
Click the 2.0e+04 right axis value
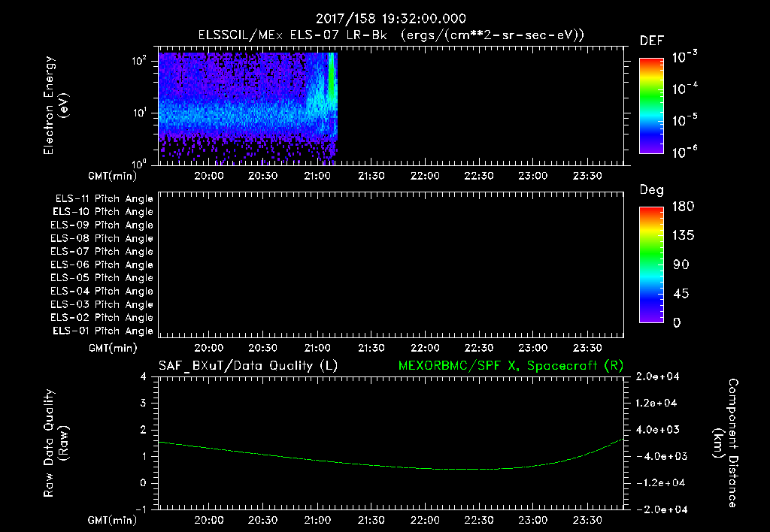657,376
